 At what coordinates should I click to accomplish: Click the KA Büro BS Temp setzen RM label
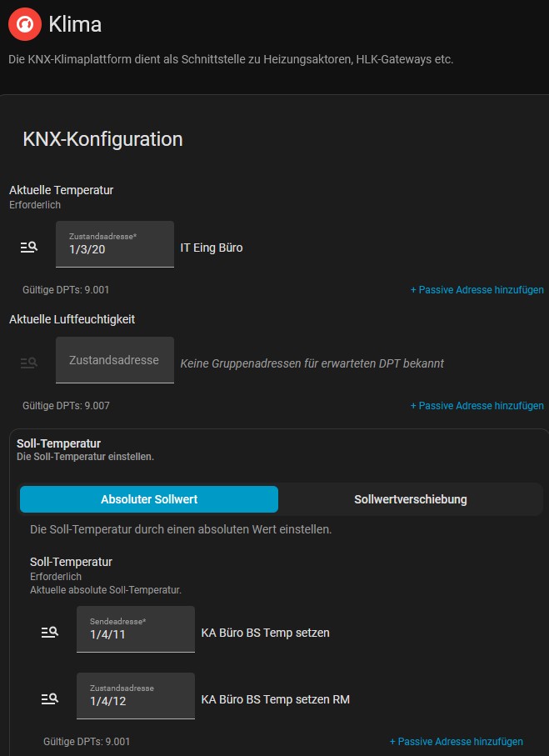[x=275, y=699]
